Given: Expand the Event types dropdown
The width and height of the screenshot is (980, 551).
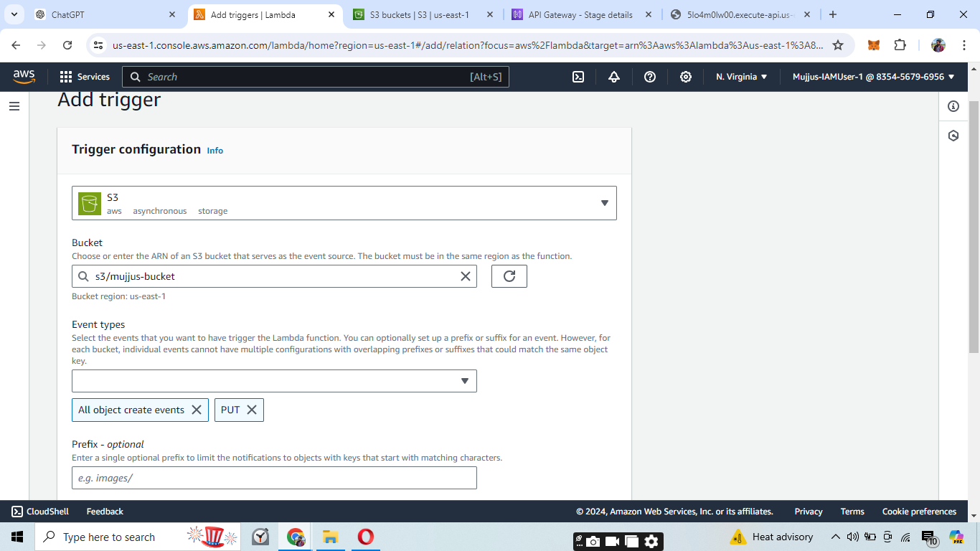Looking at the screenshot, I should coord(274,381).
